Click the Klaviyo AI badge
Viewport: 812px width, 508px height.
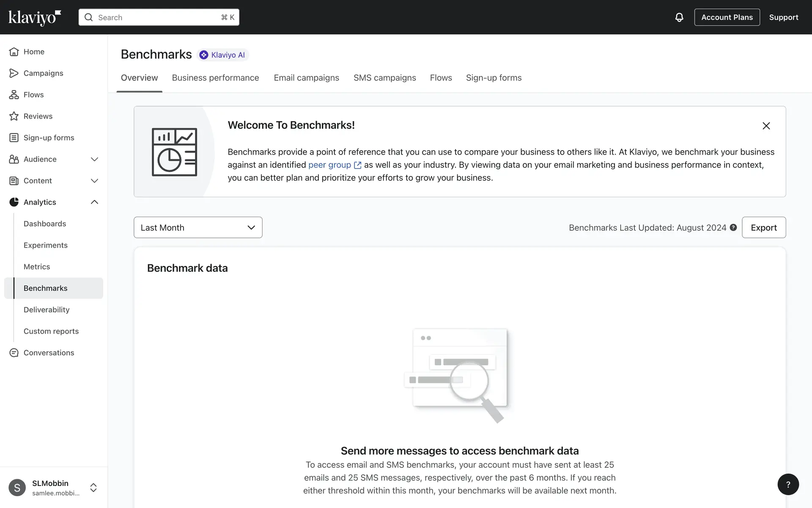coord(222,55)
